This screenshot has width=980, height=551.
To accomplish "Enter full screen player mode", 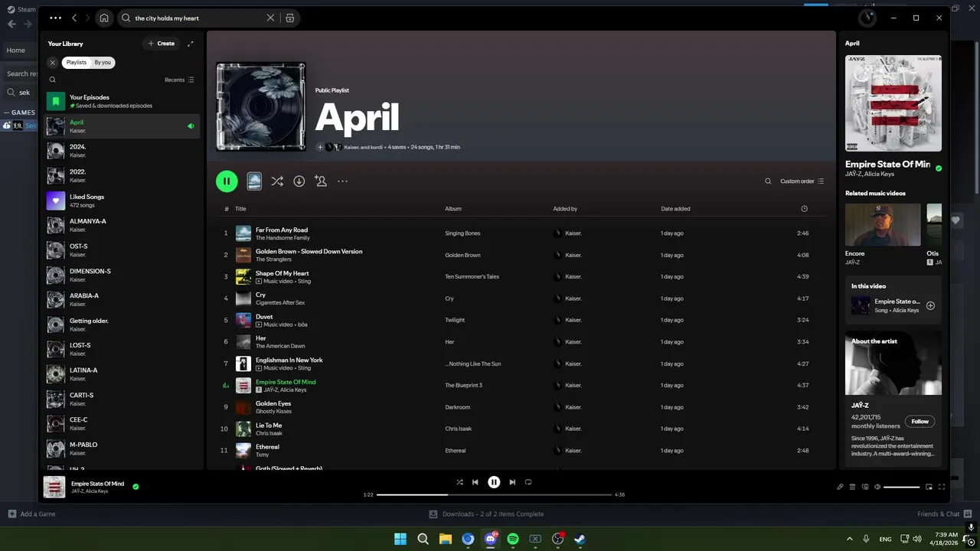I will (942, 487).
